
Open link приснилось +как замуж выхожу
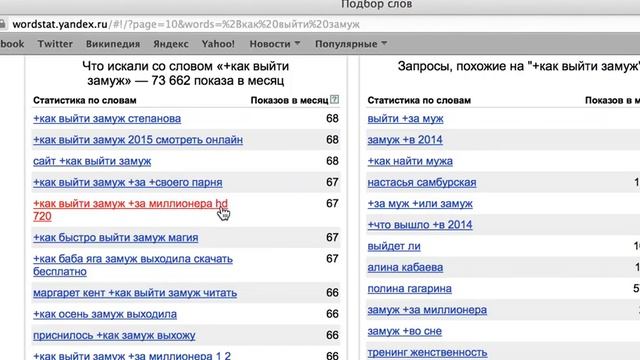(x=114, y=336)
